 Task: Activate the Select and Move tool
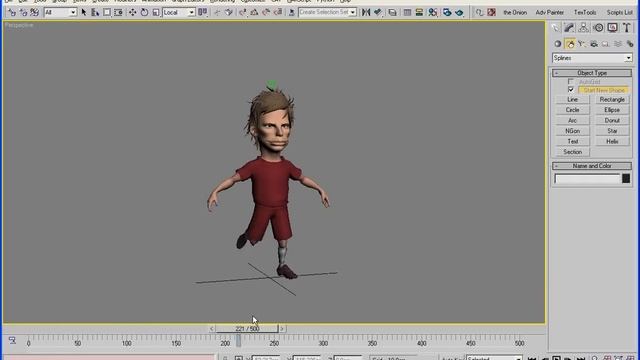pyautogui.click(x=133, y=12)
